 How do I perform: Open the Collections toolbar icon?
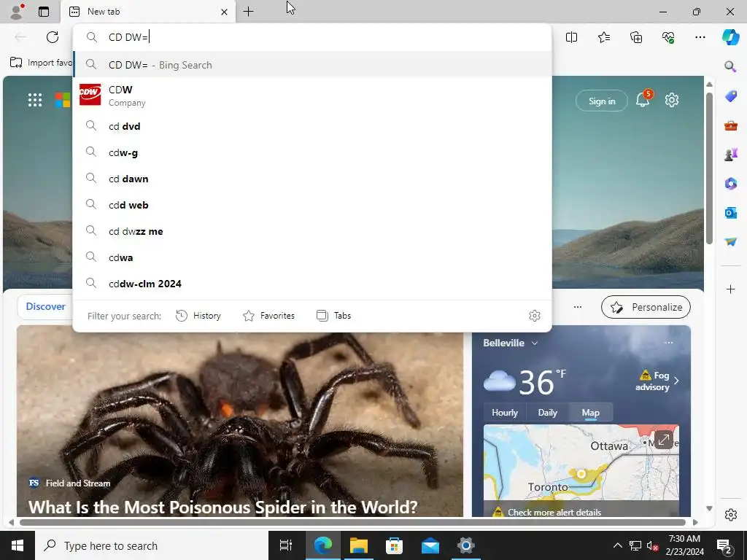pyautogui.click(x=636, y=37)
